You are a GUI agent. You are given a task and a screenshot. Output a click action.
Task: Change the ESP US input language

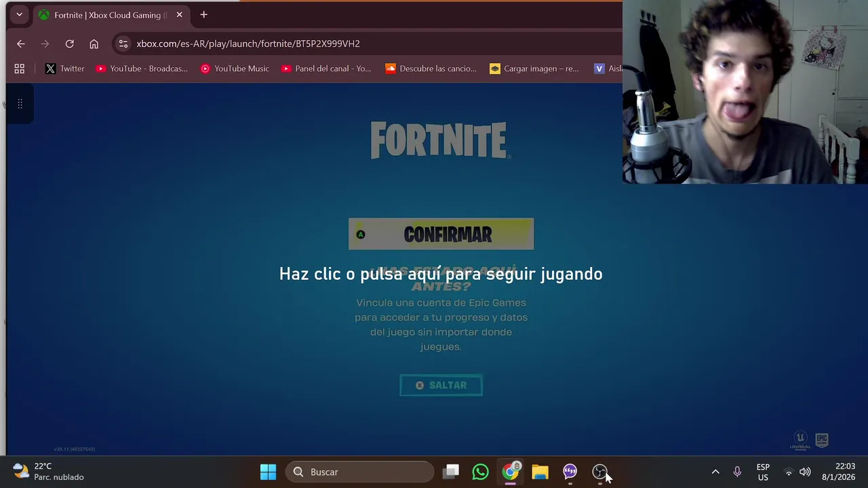click(763, 472)
